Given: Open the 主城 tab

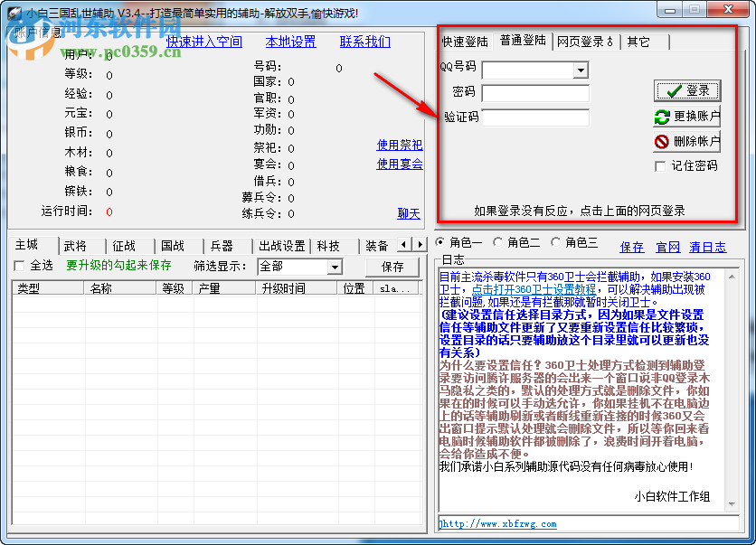Looking at the screenshot, I should (33, 245).
